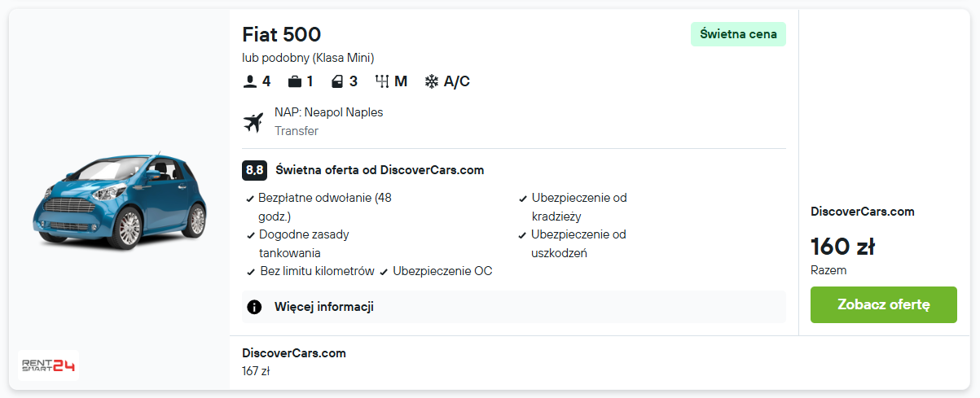Image resolution: width=980 pixels, height=398 pixels.
Task: Click the luggage suitcase icon
Action: click(x=295, y=81)
